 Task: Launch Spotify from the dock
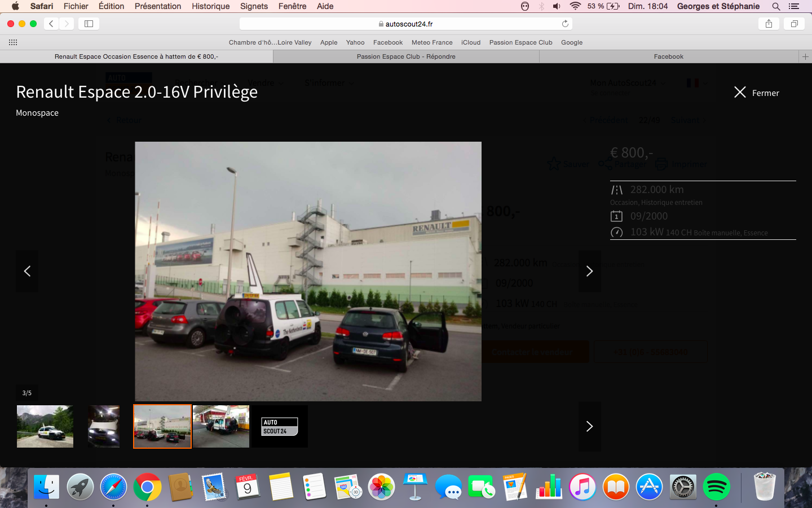716,487
